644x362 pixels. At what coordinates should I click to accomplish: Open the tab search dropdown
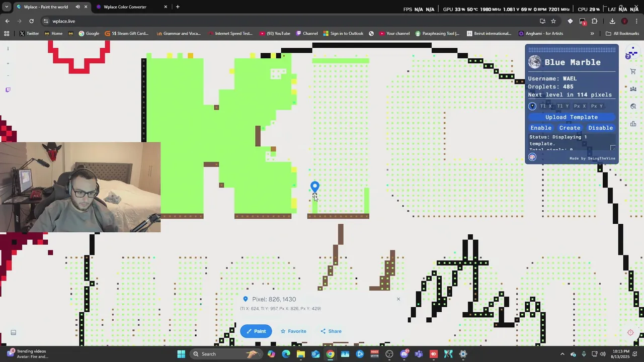click(6, 7)
